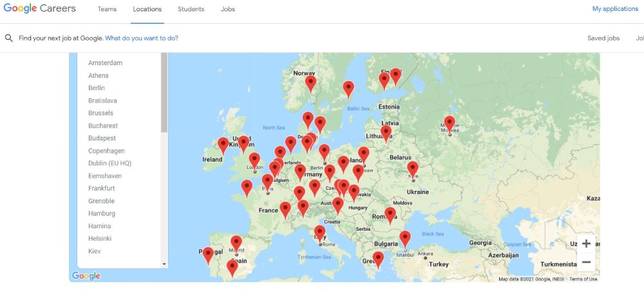Click the list scroll down arrow

coord(164,264)
